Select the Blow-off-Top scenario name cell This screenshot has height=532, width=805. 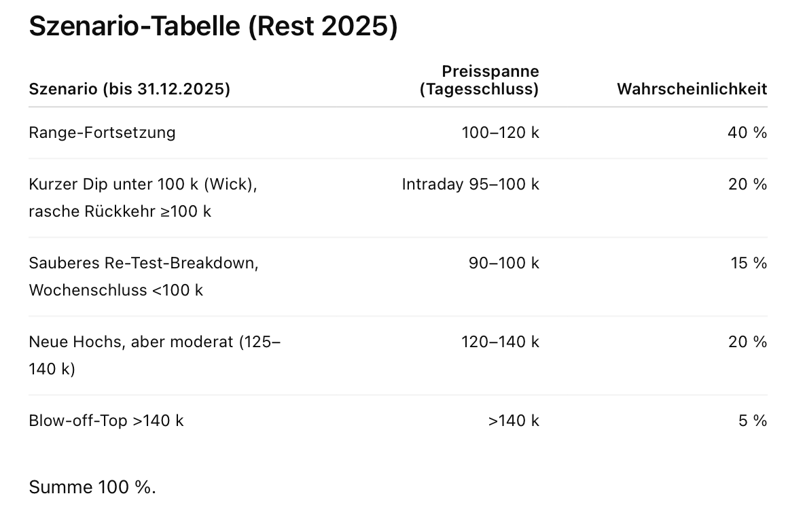click(x=106, y=421)
